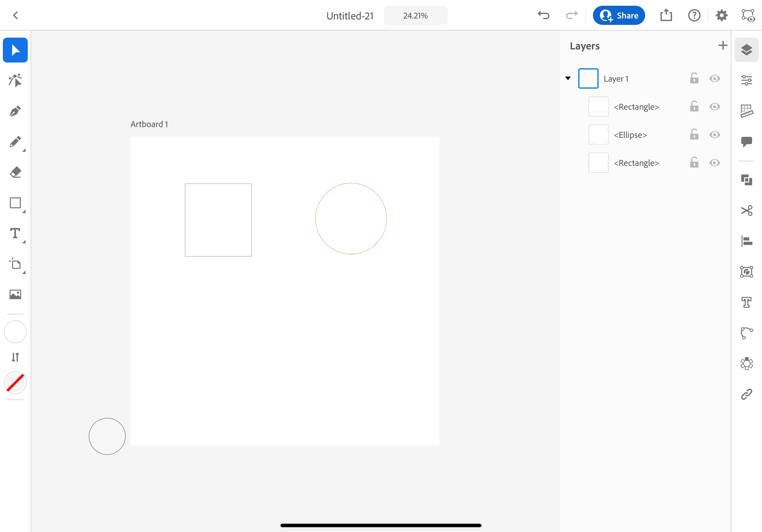Lock the top Rectangle layer
762x532 pixels.
(694, 107)
